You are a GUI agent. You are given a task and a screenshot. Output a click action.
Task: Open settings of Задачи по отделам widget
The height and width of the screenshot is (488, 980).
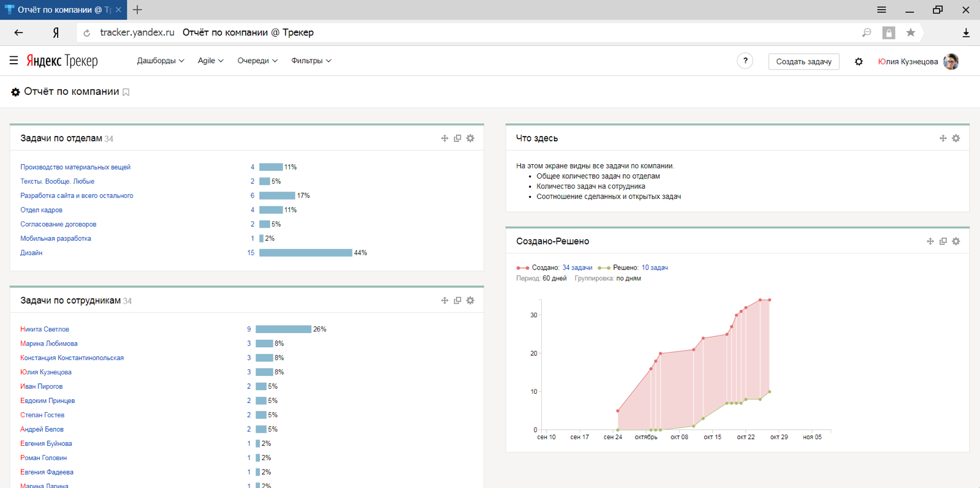click(x=470, y=138)
